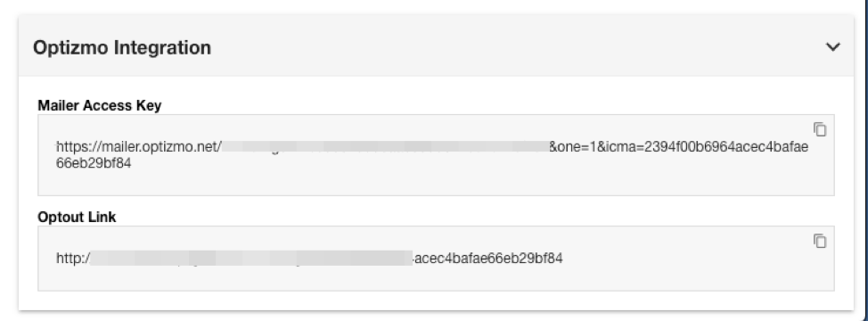Click the 2394f00b6964acec4bafae key segment
Screen dimensions: 868x321
coord(724,147)
